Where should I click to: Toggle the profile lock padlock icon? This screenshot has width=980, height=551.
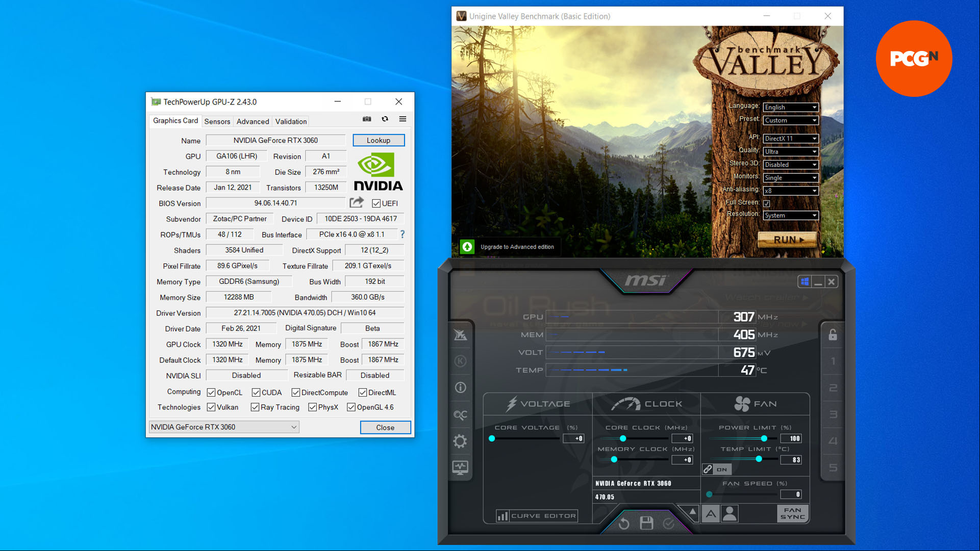click(833, 335)
